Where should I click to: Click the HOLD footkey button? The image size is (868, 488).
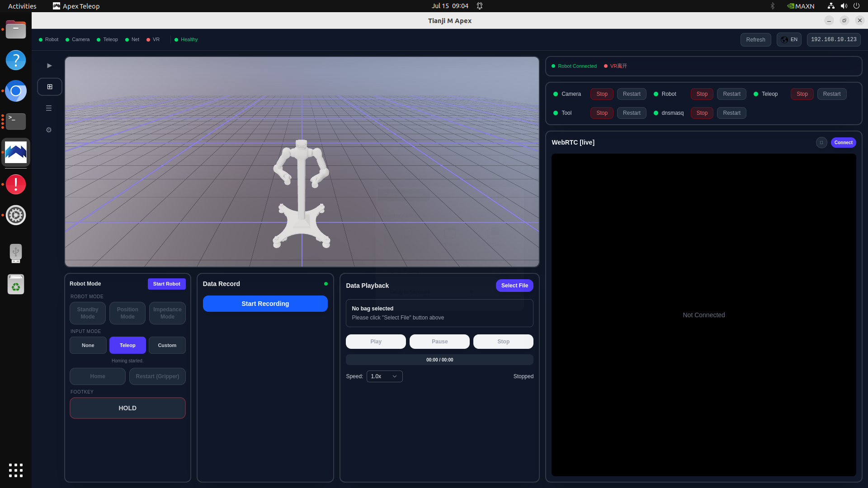point(127,408)
